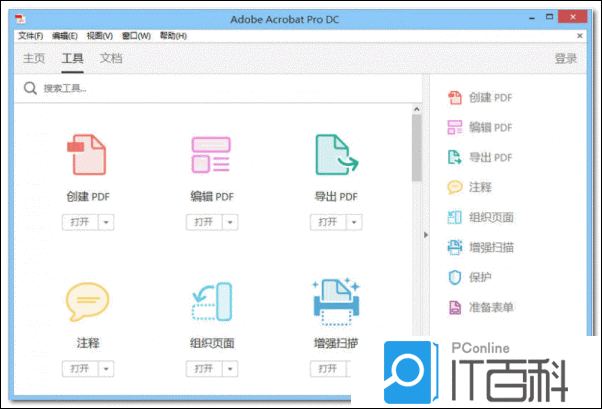The image size is (602, 409).
Task: Open dropdown arrow next to 创建 PDF 打开
Action: point(106,222)
